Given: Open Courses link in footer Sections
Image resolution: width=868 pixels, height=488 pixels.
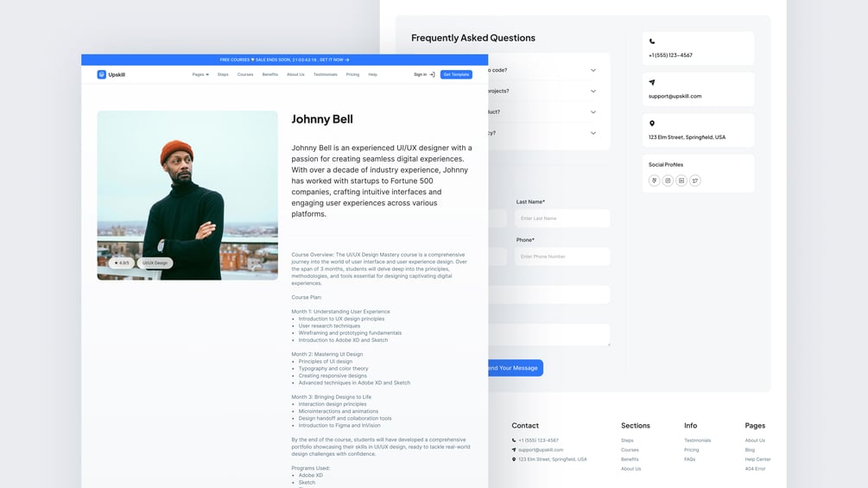Looking at the screenshot, I should pos(630,450).
